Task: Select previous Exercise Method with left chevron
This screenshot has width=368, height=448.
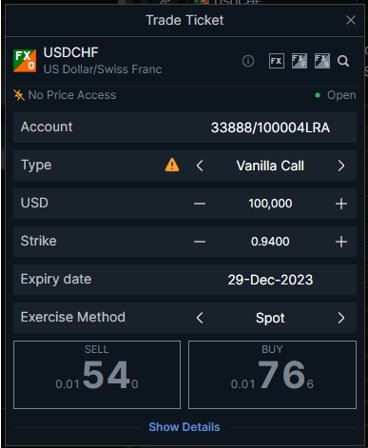Action: point(200,318)
